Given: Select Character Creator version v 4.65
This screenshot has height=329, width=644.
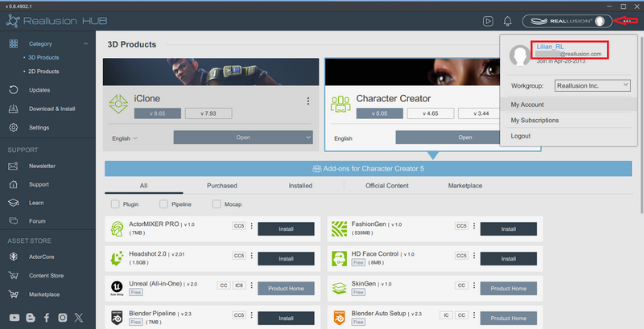Looking at the screenshot, I should point(431,113).
